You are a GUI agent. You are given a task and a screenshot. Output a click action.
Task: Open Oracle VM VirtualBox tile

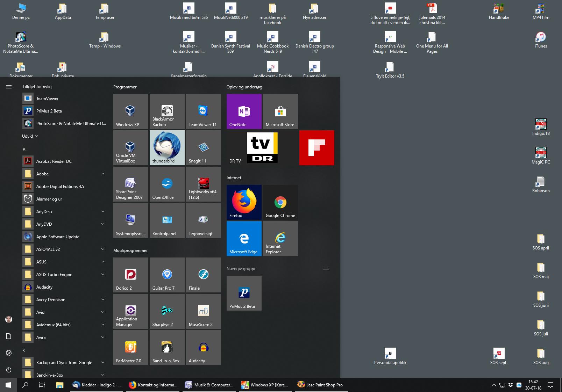pos(131,148)
